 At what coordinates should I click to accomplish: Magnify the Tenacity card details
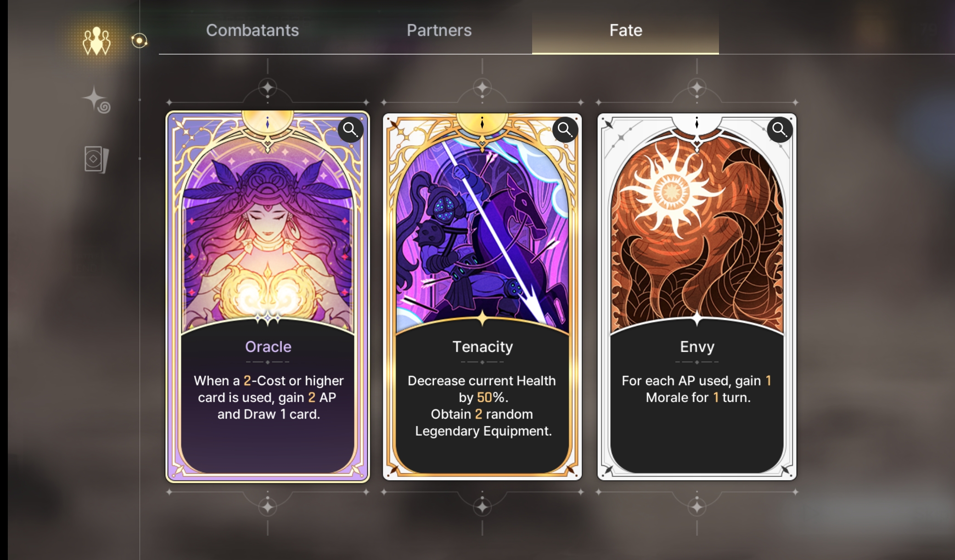point(565,130)
